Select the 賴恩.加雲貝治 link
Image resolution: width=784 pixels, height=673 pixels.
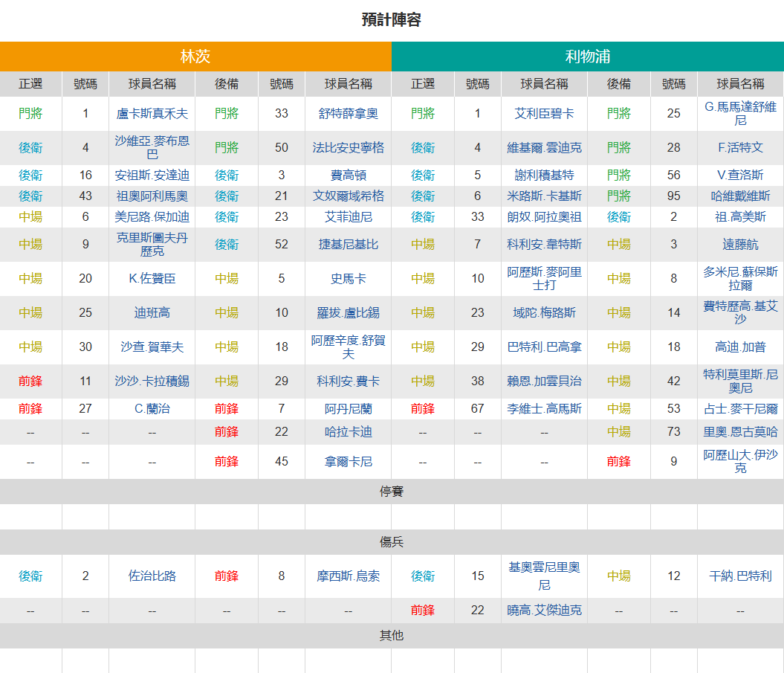544,381
